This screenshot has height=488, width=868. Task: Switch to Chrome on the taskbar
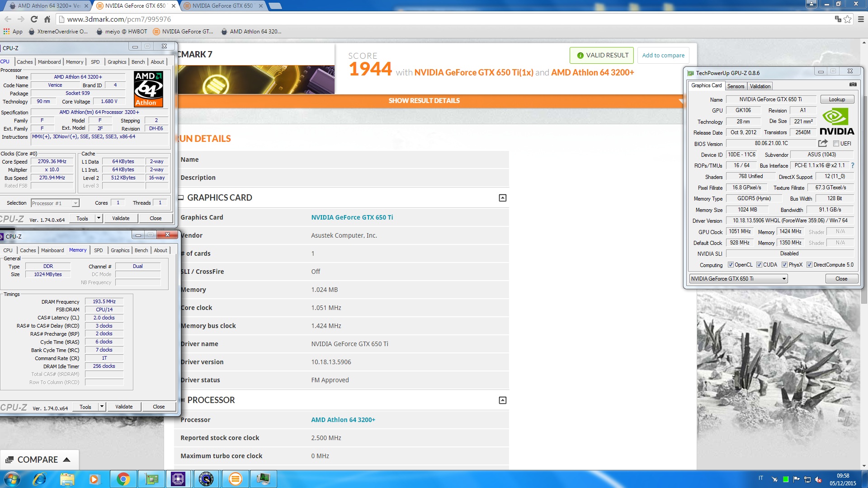click(x=123, y=479)
